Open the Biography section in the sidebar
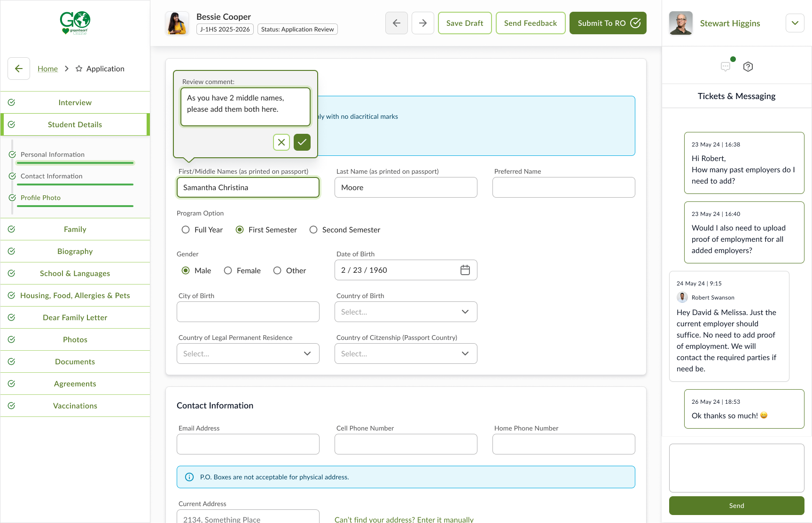The image size is (812, 523). click(x=75, y=251)
